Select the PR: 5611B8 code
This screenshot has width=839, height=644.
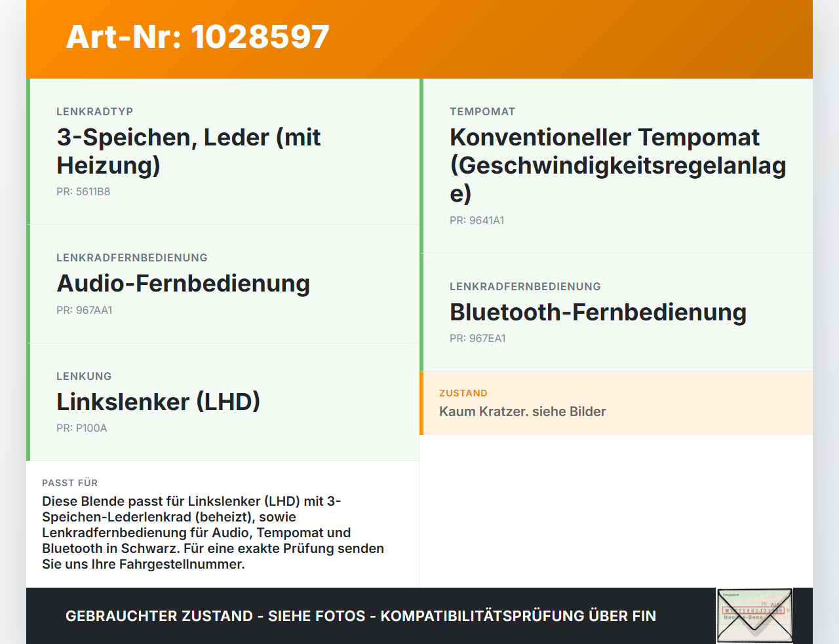point(83,191)
